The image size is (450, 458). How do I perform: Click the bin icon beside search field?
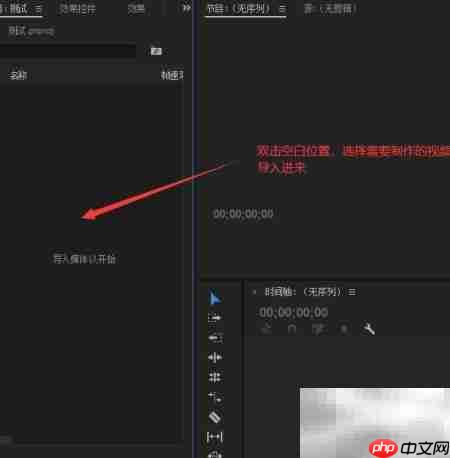(156, 50)
